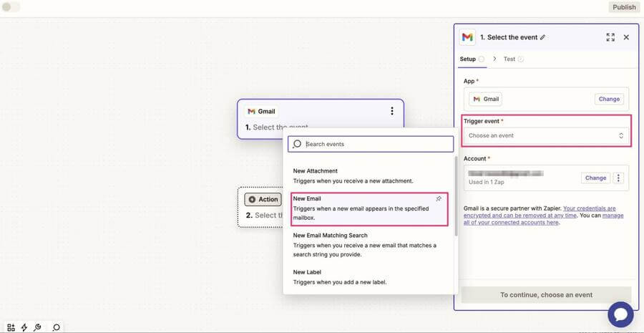Click Change button for Gmail app
The image size is (644, 333).
(609, 99)
